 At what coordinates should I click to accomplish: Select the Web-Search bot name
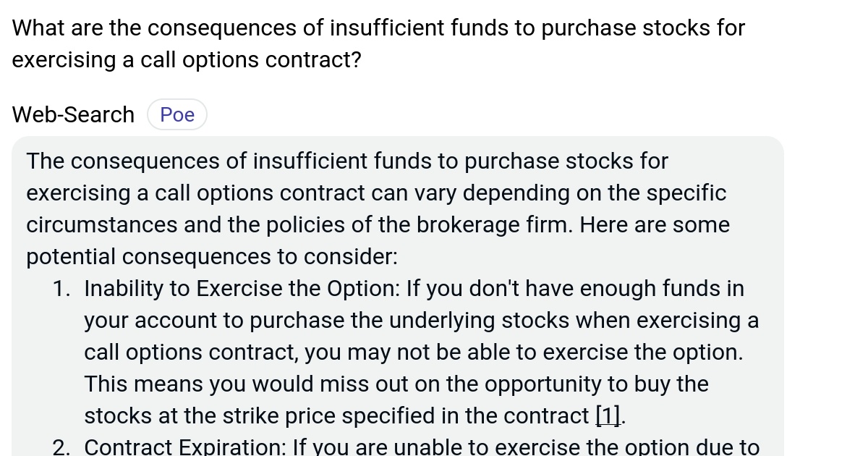(x=72, y=114)
